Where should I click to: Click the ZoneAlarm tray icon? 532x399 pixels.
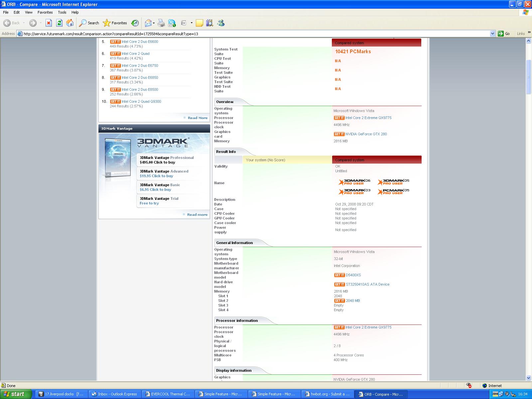click(495, 394)
